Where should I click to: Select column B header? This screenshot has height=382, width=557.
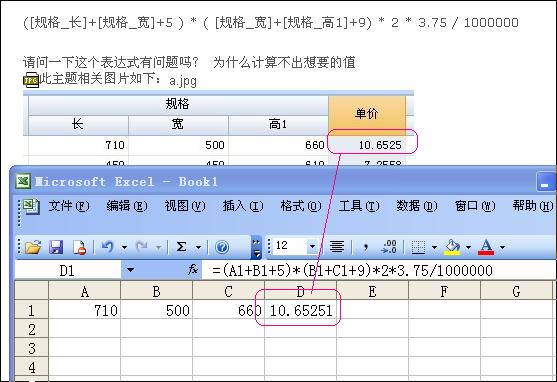pyautogui.click(x=157, y=291)
